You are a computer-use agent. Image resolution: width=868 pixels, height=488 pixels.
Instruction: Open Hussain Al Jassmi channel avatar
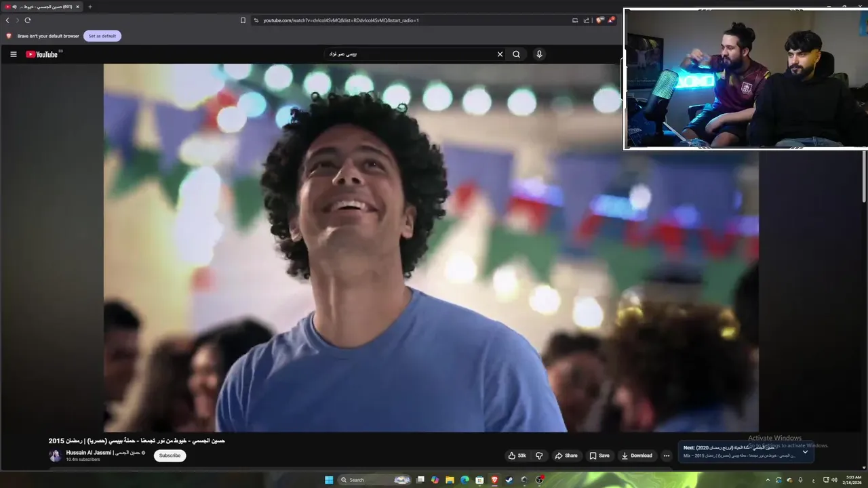55,455
